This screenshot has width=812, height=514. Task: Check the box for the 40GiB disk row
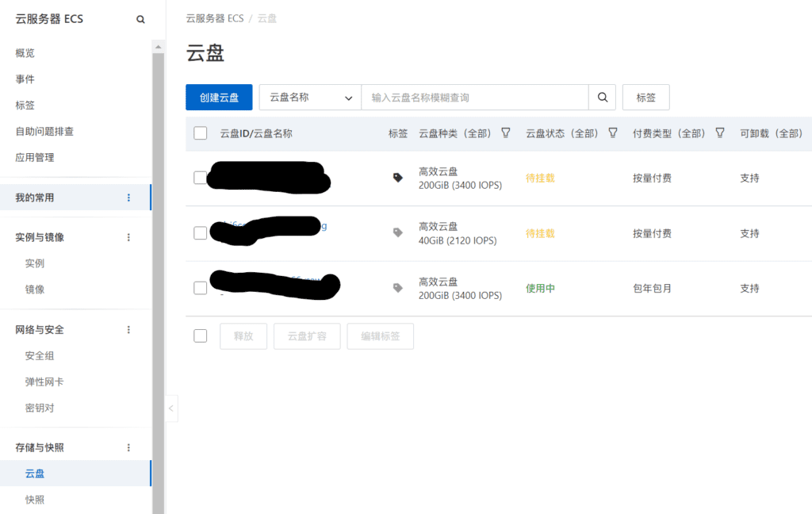tap(201, 233)
